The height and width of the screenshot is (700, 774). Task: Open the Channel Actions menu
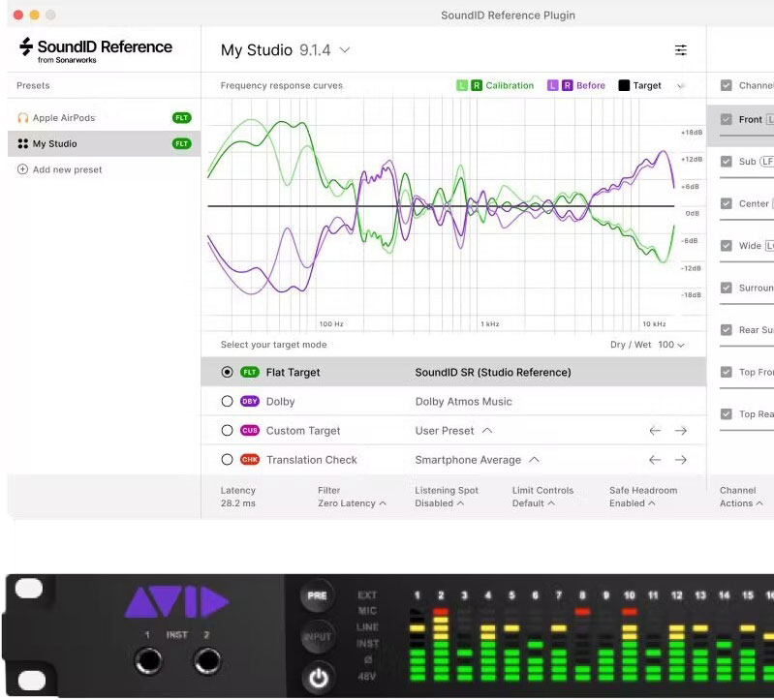[741, 497]
